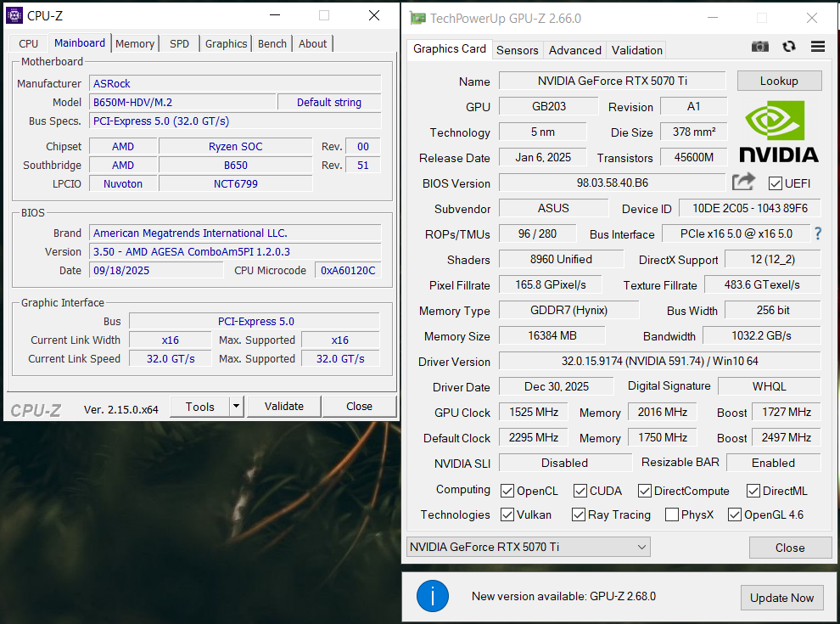
Task: Toggle the DirectML checkbox
Action: pyautogui.click(x=753, y=491)
